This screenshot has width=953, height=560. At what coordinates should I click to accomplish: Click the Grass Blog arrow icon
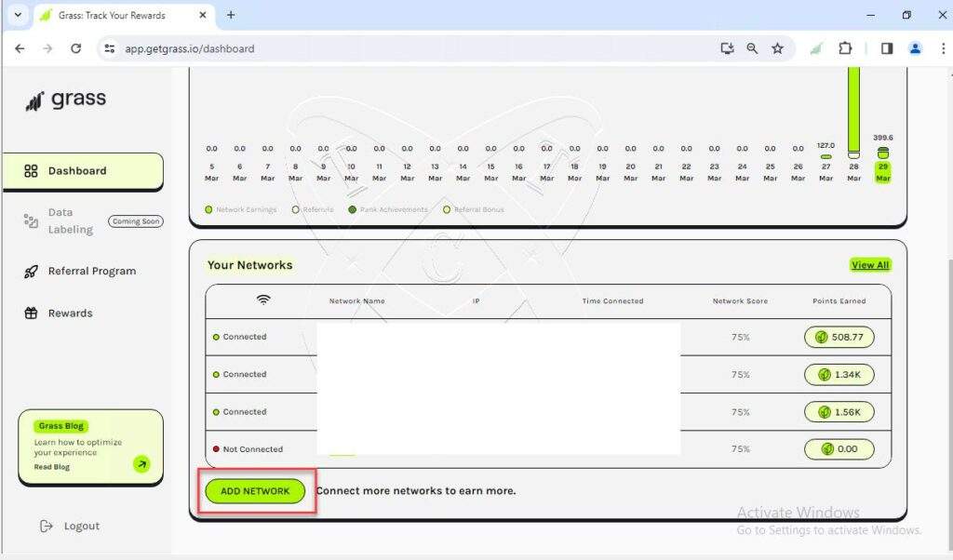point(141,464)
